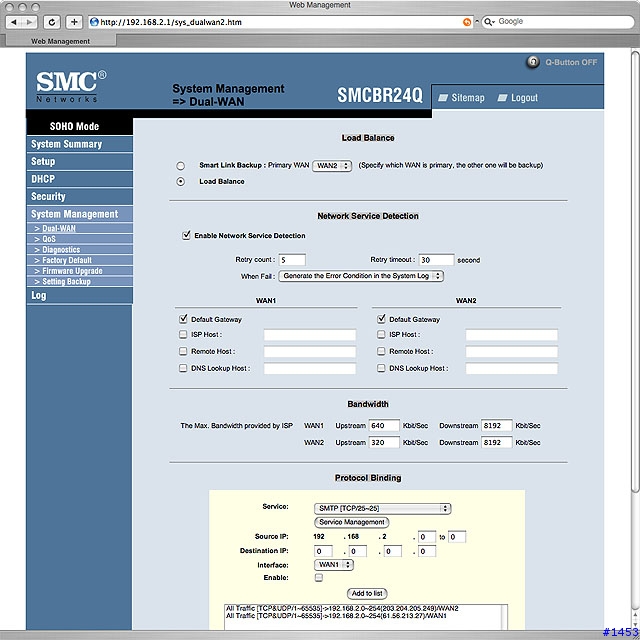Viewport: 640px width, 640px height.
Task: Select the Load Balance radio button
Action: click(x=180, y=182)
